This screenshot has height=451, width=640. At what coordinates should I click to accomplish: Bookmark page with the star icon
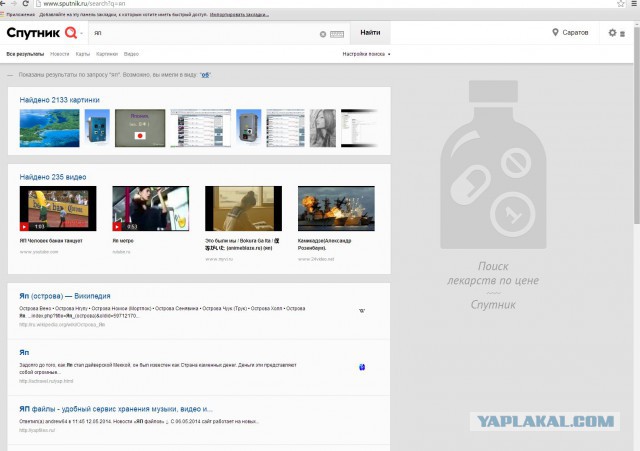(x=620, y=4)
